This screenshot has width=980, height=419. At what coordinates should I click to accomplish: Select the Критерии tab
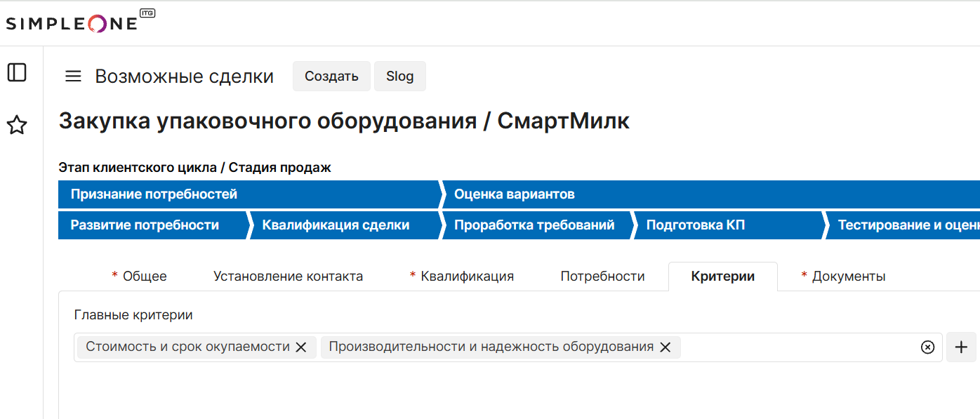723,277
